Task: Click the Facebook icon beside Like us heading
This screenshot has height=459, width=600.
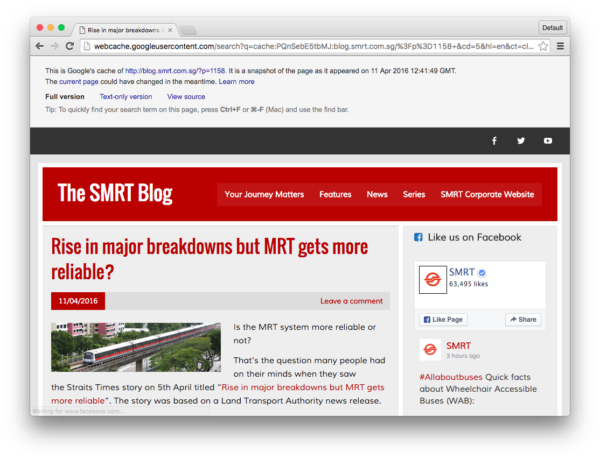Action: [x=418, y=237]
